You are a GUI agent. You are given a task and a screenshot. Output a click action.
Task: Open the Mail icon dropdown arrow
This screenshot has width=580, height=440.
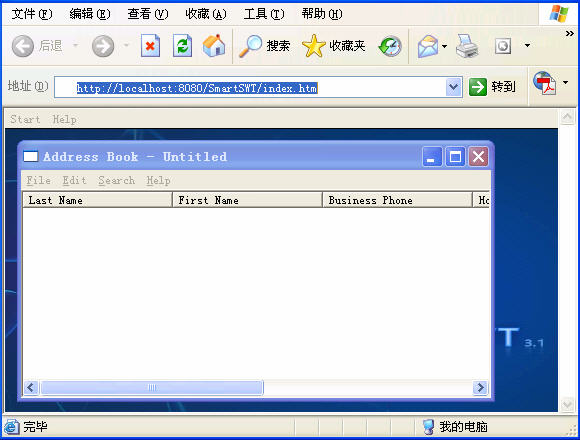coord(445,46)
